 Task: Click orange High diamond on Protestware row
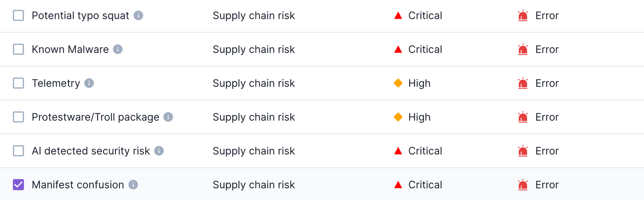point(398,117)
